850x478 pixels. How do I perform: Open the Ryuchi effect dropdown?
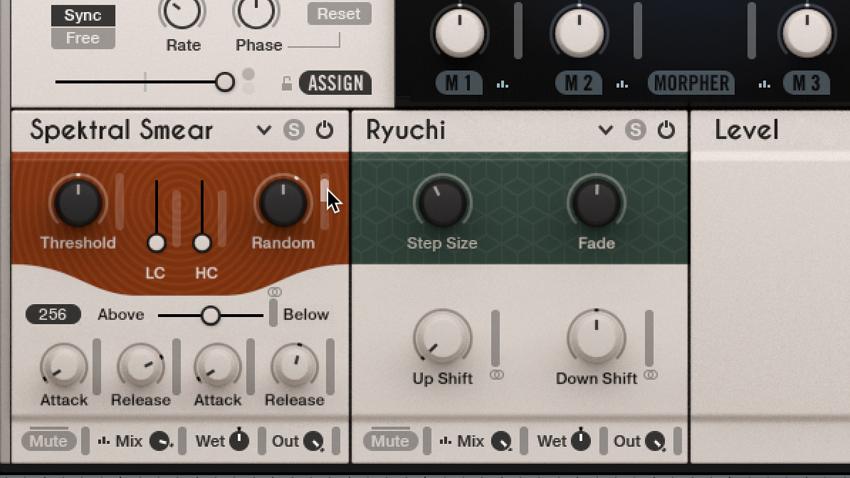(605, 130)
